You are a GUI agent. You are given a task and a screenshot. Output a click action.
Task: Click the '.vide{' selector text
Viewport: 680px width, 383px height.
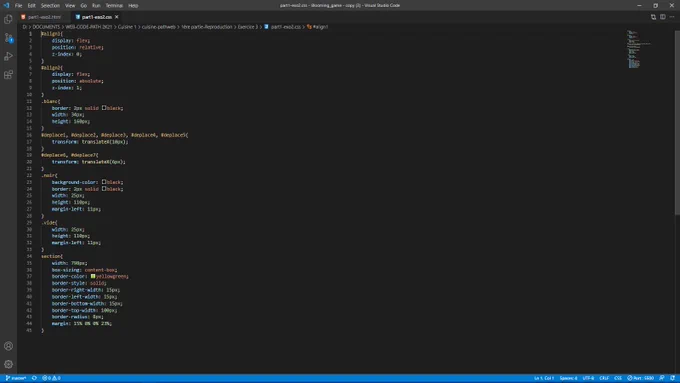(49, 222)
